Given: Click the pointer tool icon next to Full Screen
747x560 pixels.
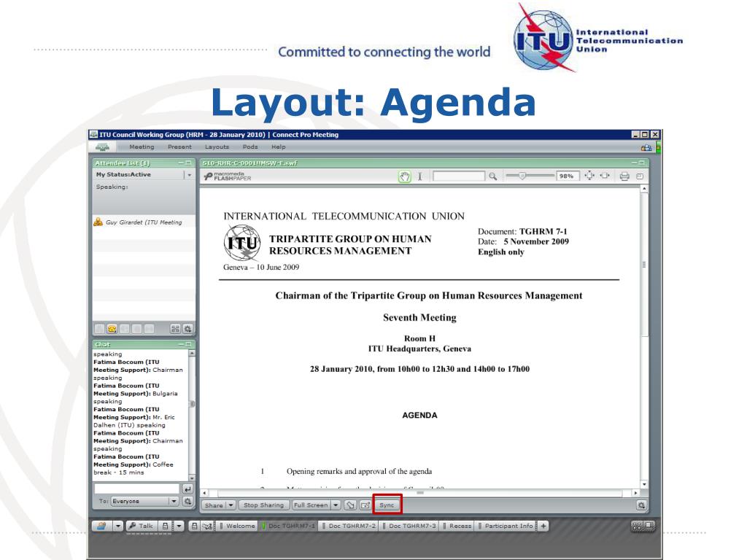Looking at the screenshot, I should pos(350,505).
